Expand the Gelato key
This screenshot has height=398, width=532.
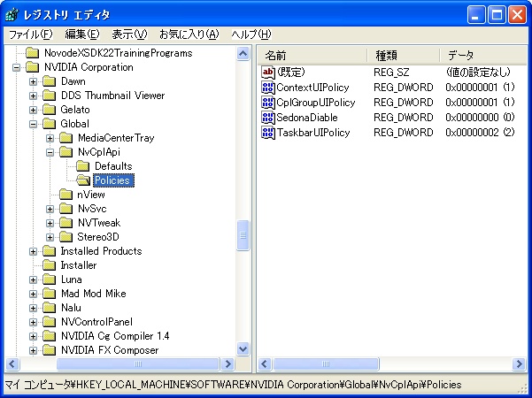[x=33, y=110]
